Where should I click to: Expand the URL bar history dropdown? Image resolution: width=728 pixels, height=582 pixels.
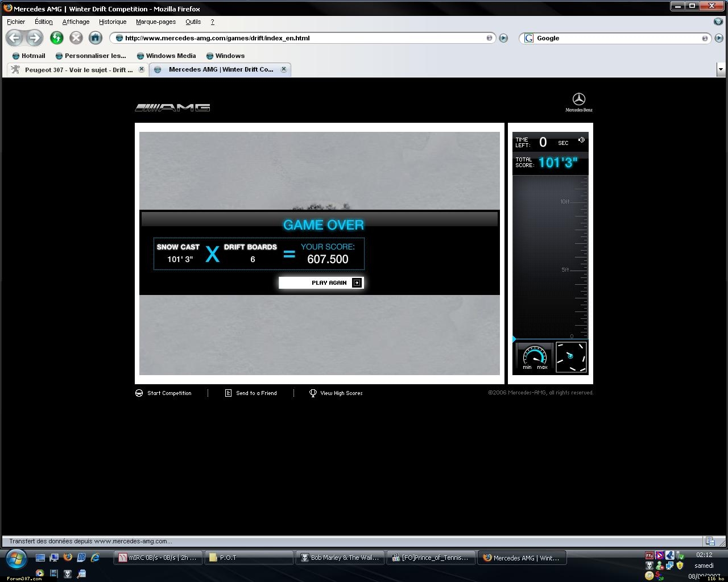(x=489, y=38)
